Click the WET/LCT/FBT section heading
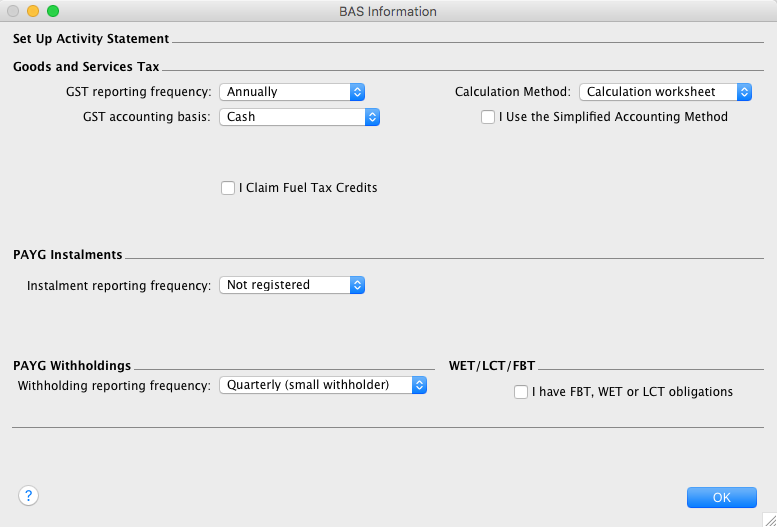 494,366
